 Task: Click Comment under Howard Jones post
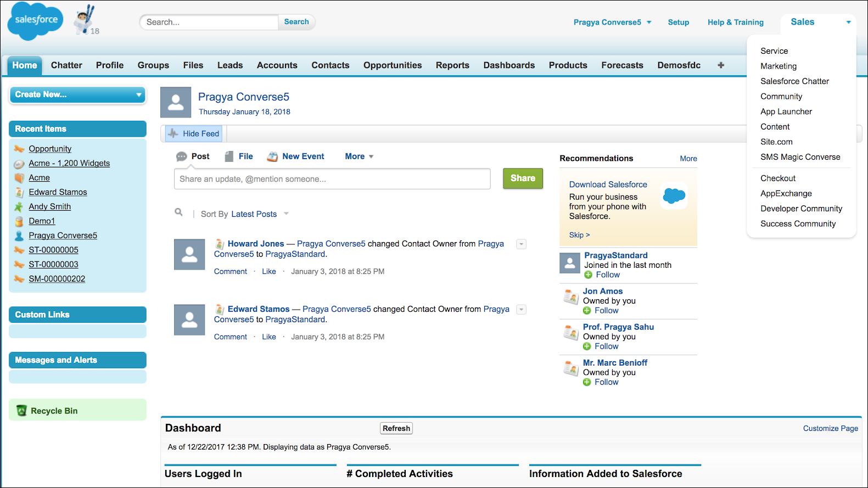[x=231, y=271]
